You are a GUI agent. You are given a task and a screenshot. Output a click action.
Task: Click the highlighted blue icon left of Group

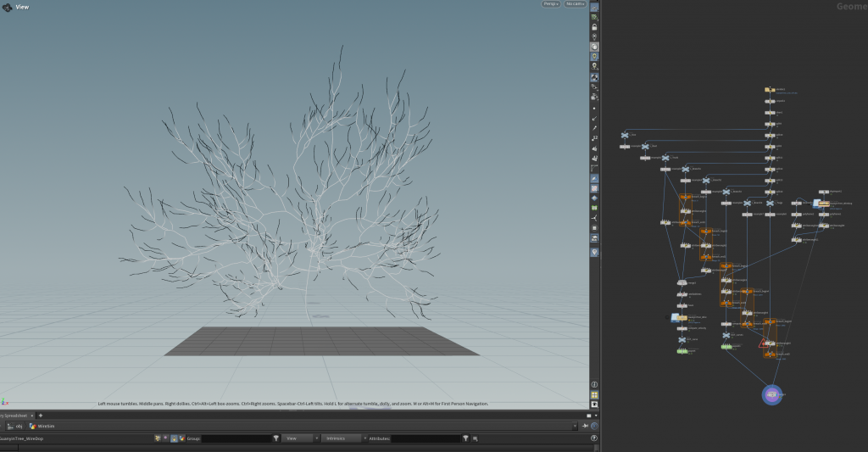point(173,438)
